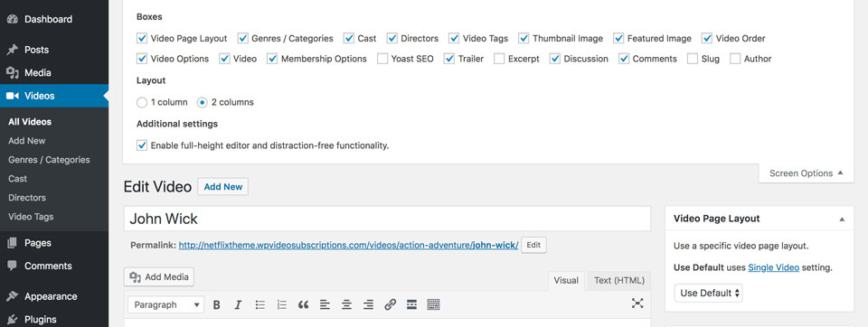
Task: Toggle the editor toolbar keyboard icon
Action: (x=433, y=304)
